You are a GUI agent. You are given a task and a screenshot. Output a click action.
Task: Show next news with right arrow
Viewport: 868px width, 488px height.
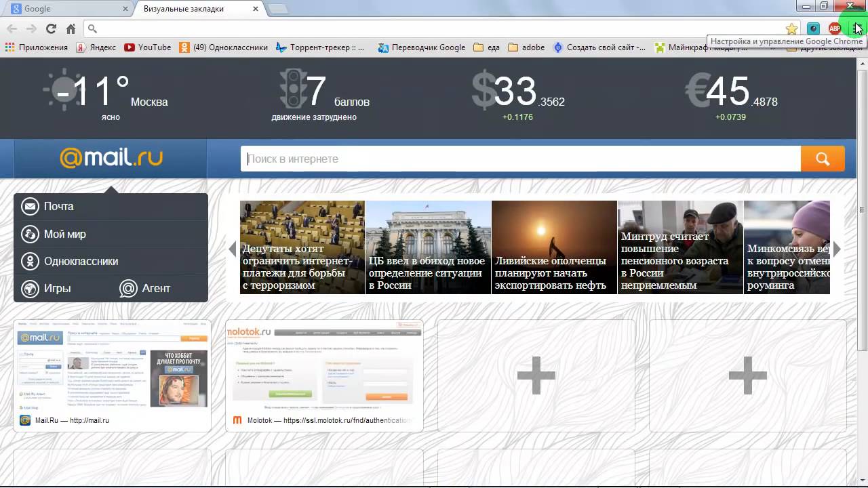pos(837,249)
